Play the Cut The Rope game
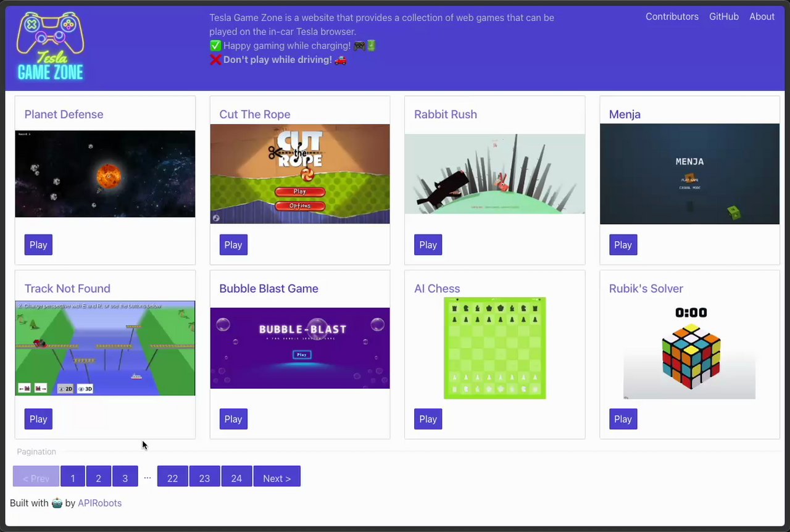The height and width of the screenshot is (532, 790). (x=233, y=245)
